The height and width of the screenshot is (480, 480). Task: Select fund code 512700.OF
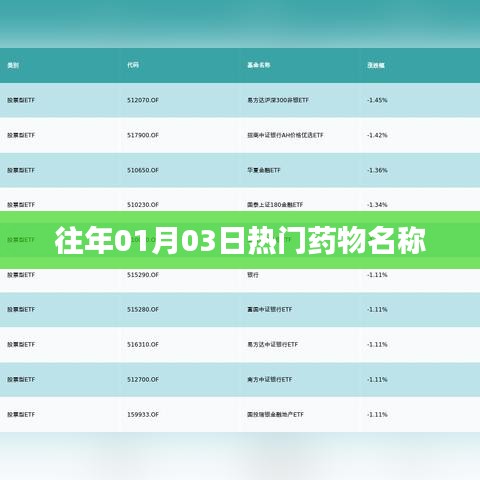[x=143, y=379]
